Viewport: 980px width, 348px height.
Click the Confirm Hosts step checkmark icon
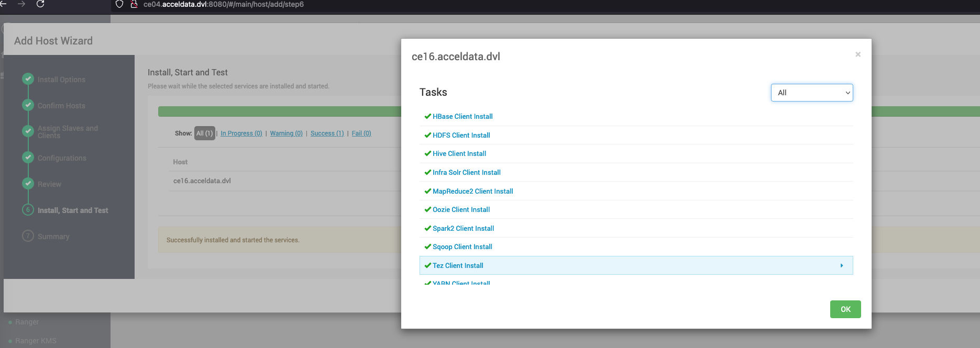[x=28, y=105]
